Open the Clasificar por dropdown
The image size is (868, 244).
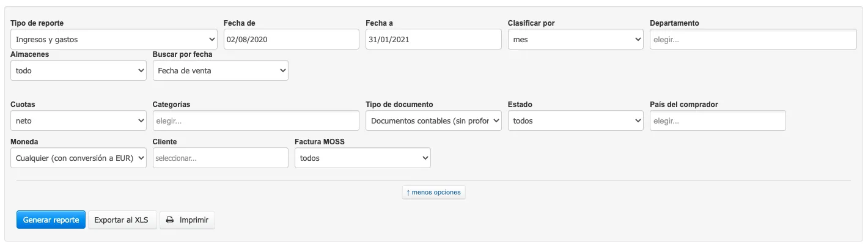[x=575, y=40]
